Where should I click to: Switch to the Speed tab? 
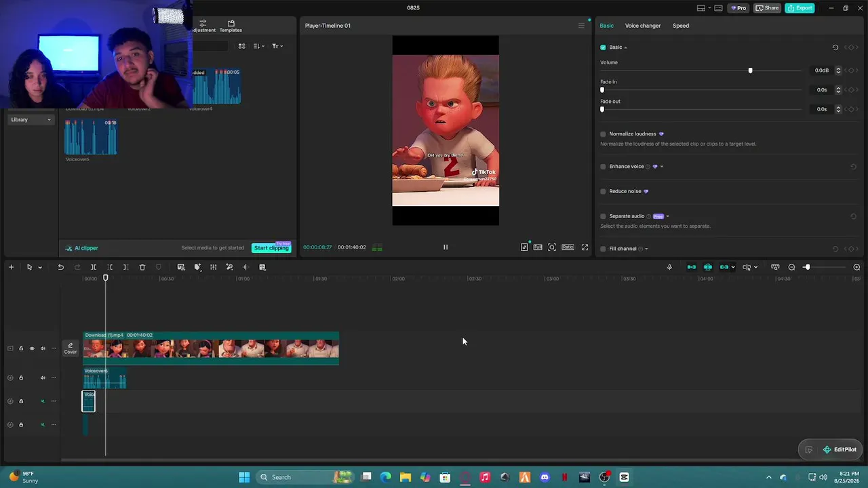pyautogui.click(x=681, y=26)
